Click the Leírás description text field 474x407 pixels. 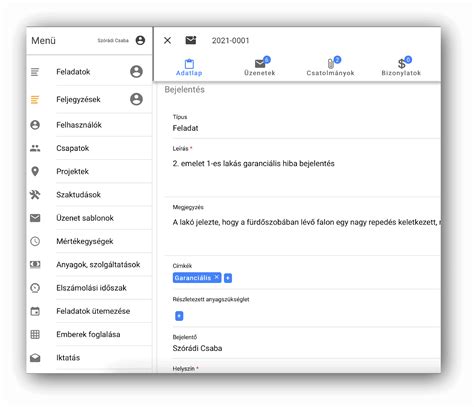tap(303, 170)
